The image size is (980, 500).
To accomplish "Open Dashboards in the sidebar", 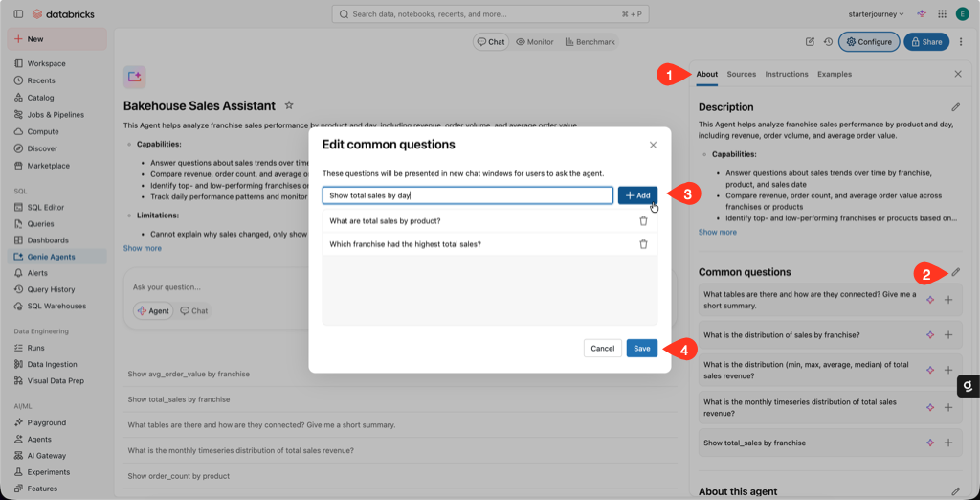I will pyautogui.click(x=56, y=240).
